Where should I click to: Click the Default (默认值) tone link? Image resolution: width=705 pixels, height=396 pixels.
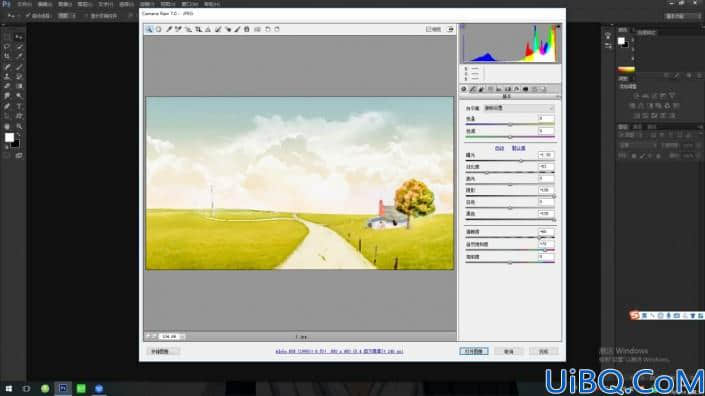518,148
